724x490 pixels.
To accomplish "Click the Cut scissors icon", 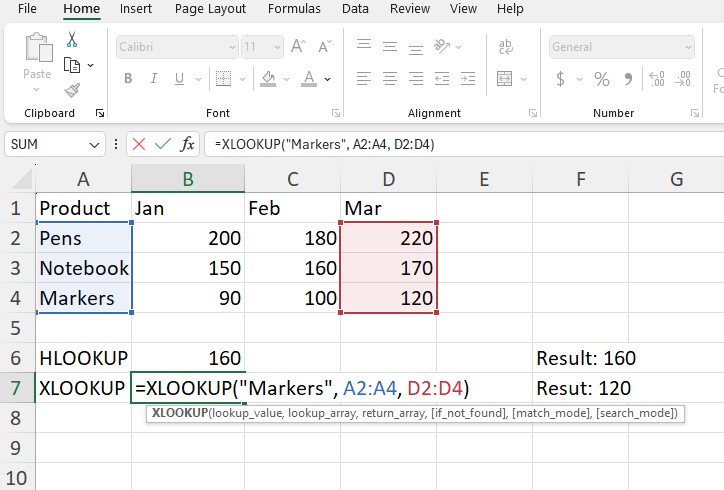I will 72,40.
